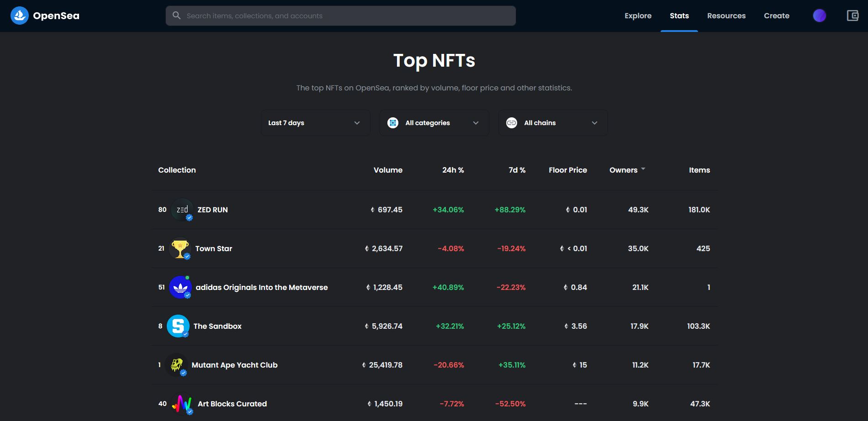Viewport: 868px width, 421px height.
Task: Open the purple account avatar
Action: [x=820, y=16]
